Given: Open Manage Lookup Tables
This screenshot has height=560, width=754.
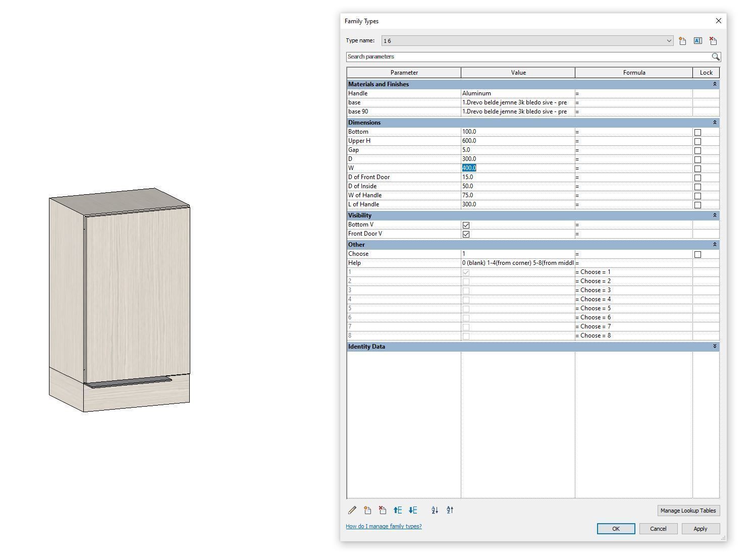Looking at the screenshot, I should (688, 511).
